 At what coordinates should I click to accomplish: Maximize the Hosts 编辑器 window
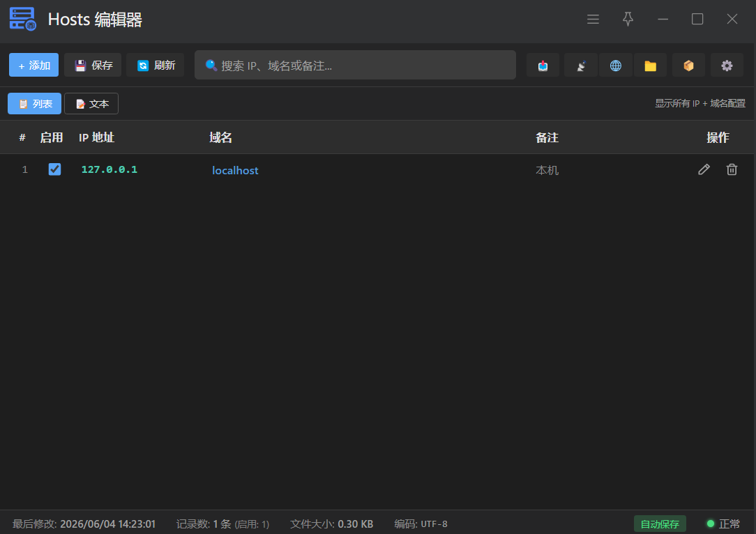click(697, 20)
